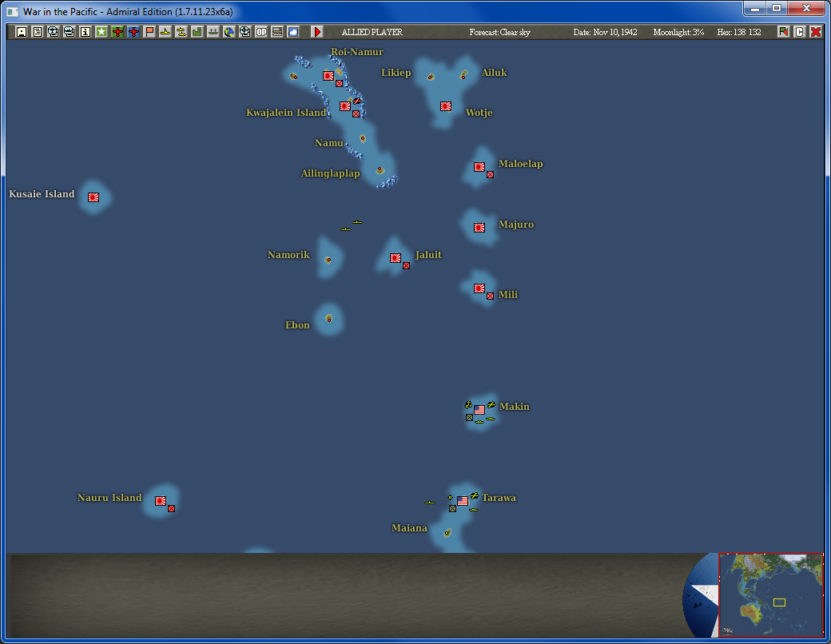Viewport: 831px width, 644px height.
Task: Click the docked ships port toolbar icon
Action: click(x=213, y=32)
